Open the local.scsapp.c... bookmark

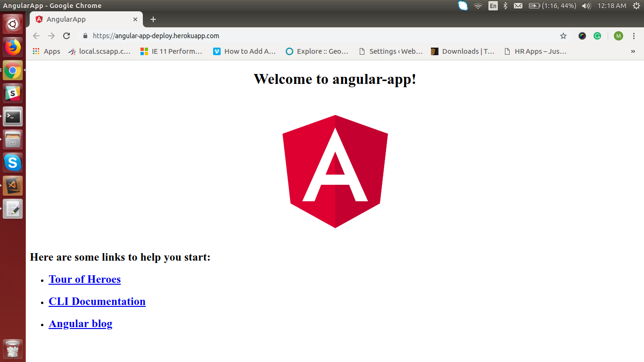pos(99,51)
